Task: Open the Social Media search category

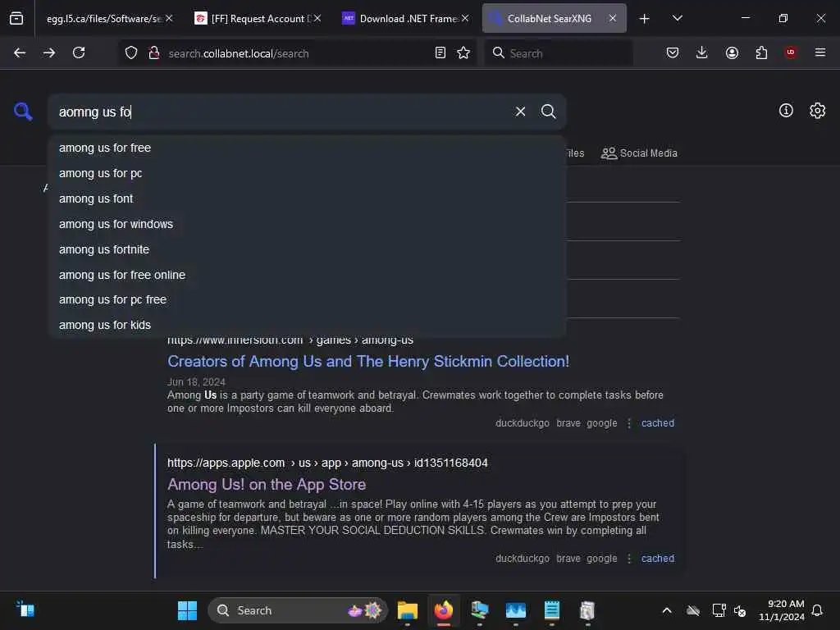Action: [x=639, y=153]
